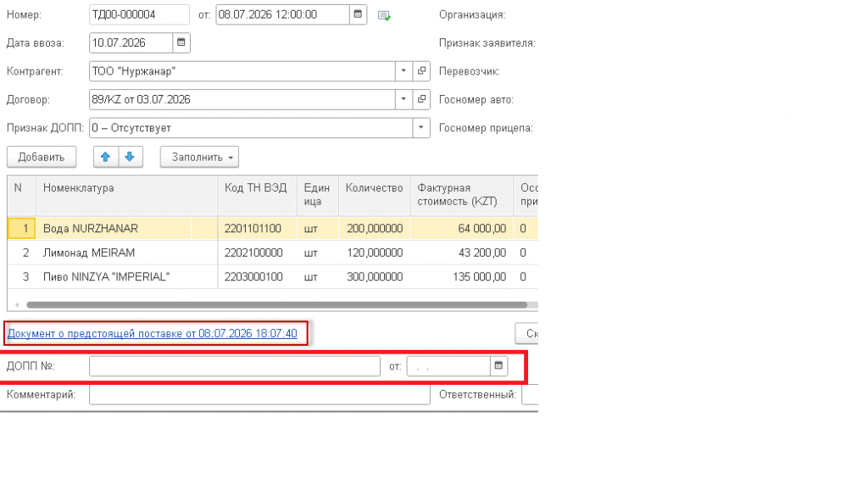The height and width of the screenshot is (484, 868).
Task: Click code cell 2201101100
Action: click(258, 228)
